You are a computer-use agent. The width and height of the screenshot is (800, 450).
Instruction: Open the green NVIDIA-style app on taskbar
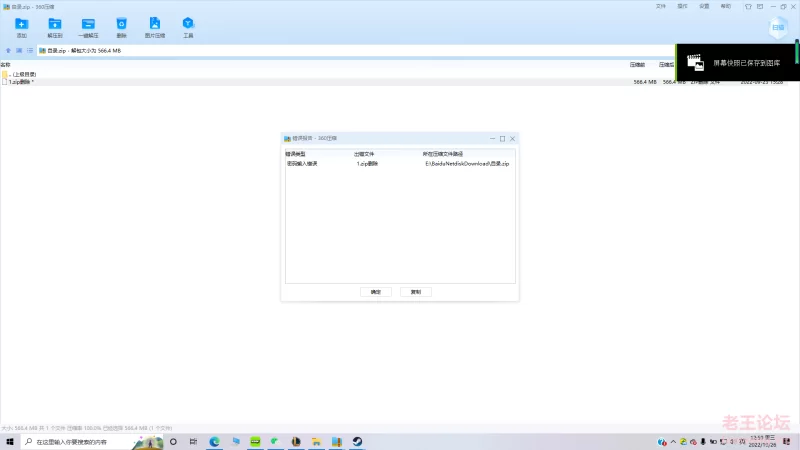(x=255, y=441)
